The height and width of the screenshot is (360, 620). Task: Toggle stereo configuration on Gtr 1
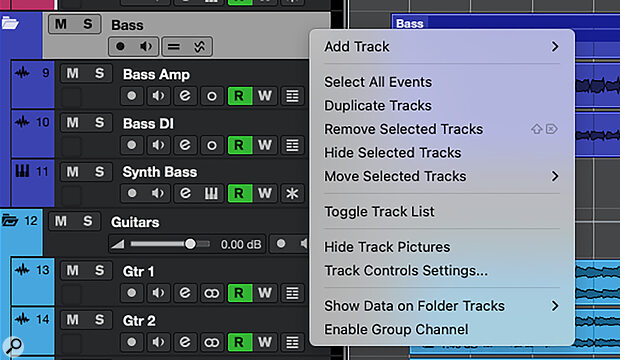[212, 293]
